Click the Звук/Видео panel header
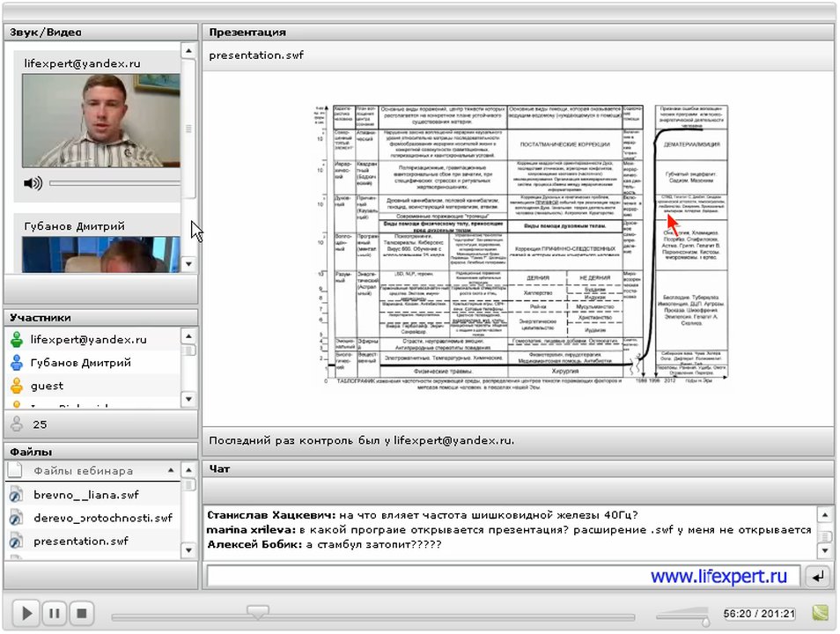This screenshot has width=840, height=634. [100, 33]
